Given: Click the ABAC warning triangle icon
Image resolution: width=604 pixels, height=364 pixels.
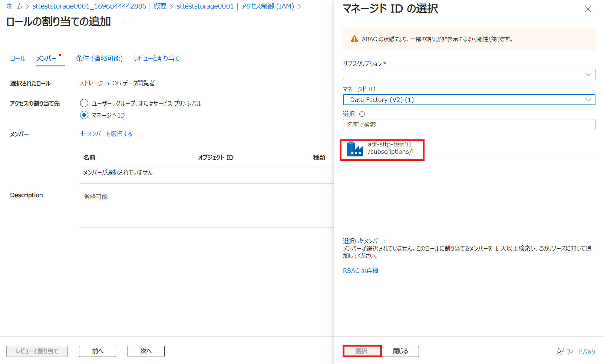Looking at the screenshot, I should 354,39.
